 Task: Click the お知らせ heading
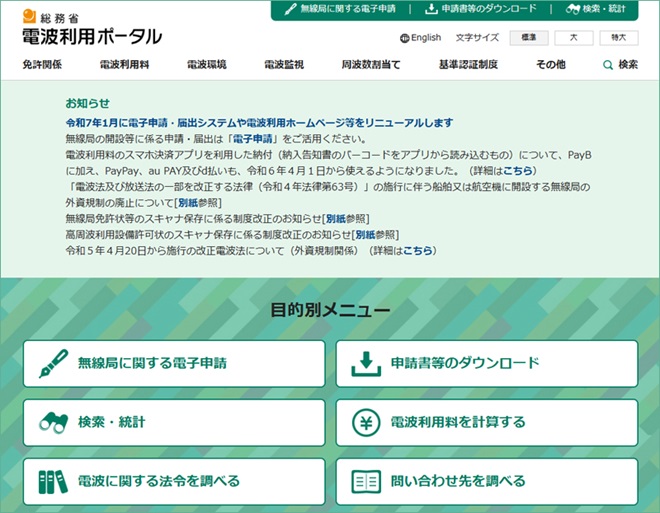pos(88,104)
